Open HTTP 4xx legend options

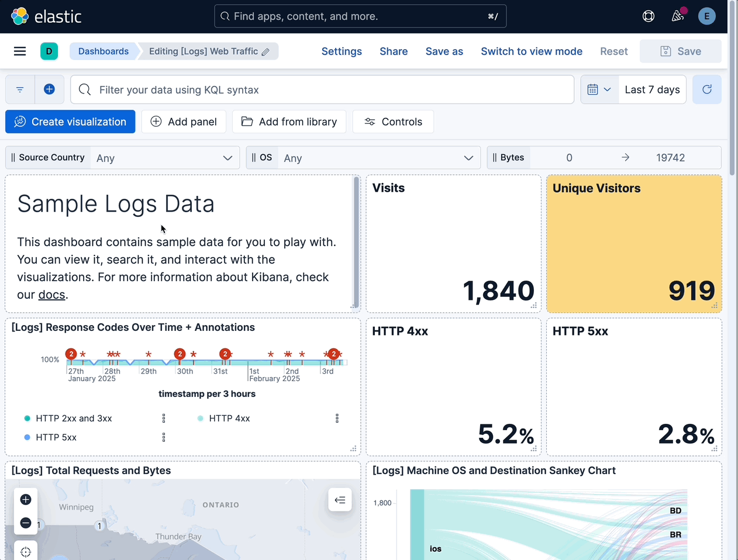pos(337,419)
